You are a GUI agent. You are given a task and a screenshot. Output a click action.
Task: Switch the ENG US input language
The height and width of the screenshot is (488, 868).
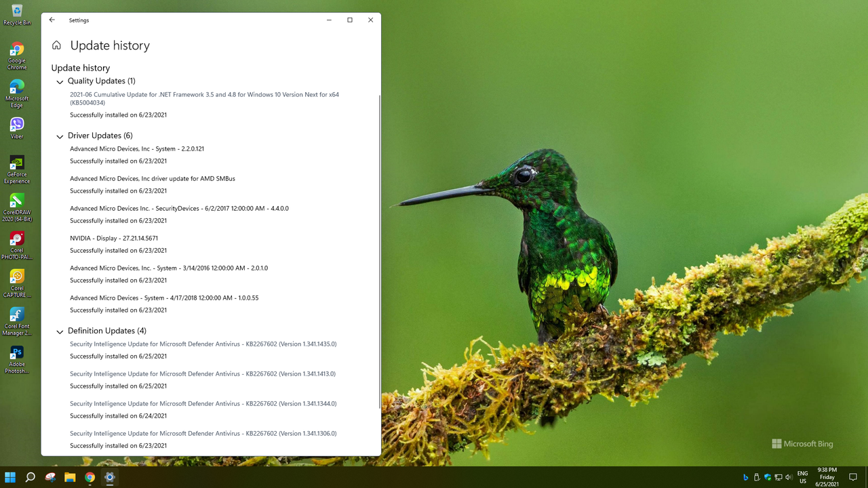[803, 477]
